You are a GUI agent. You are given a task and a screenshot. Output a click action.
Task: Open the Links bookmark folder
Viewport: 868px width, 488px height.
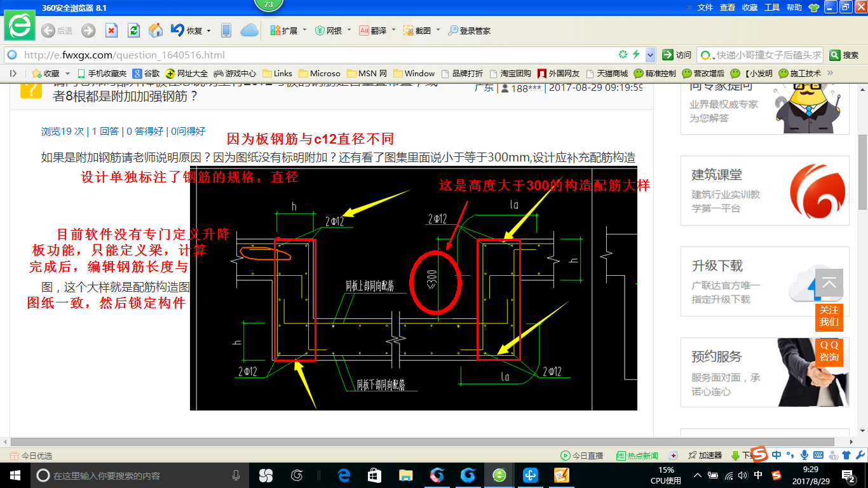pos(278,73)
